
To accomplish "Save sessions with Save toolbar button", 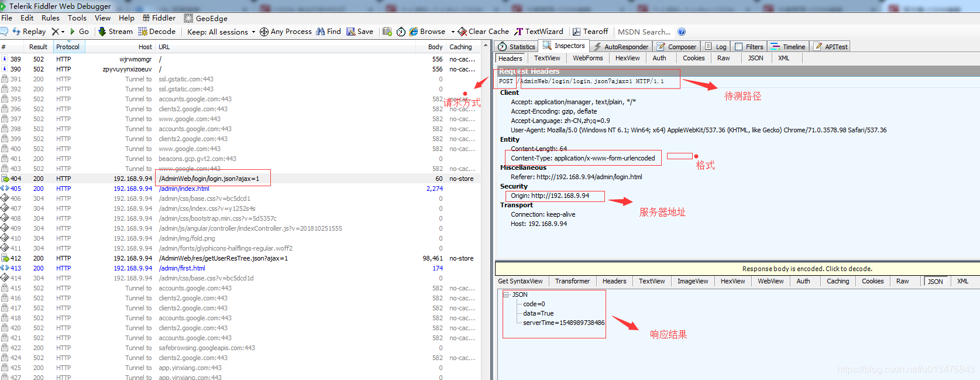I will point(360,32).
